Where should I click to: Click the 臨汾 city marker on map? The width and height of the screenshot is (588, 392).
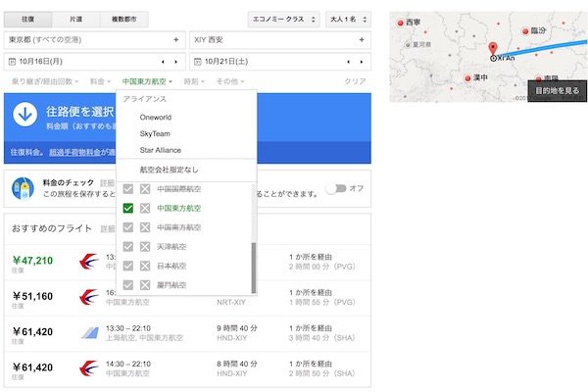click(x=525, y=31)
